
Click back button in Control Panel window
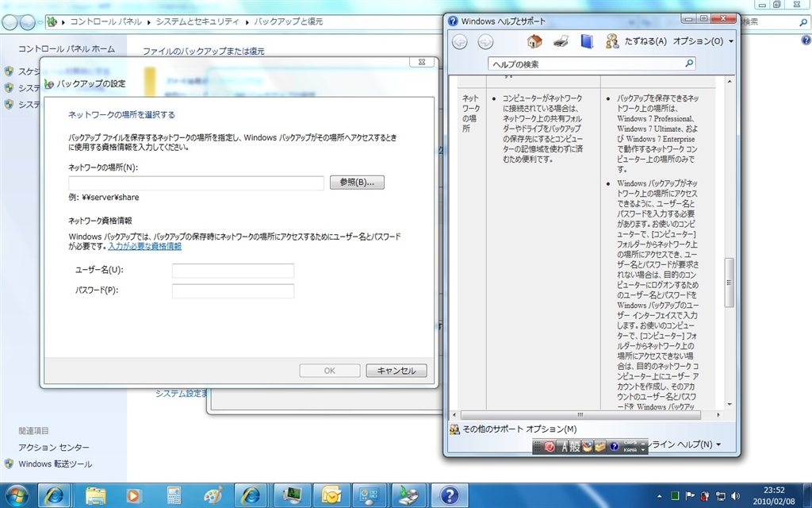[10, 22]
